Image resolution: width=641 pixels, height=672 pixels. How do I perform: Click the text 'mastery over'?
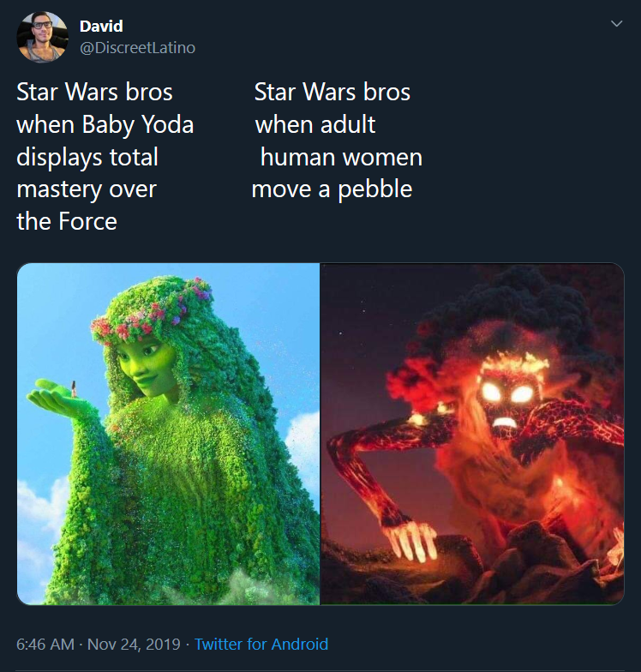(x=87, y=189)
